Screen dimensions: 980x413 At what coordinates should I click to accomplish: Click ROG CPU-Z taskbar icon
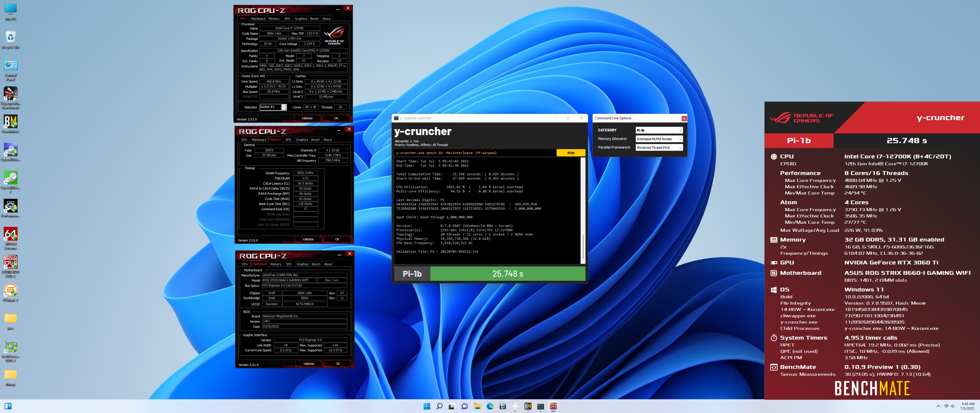point(553,406)
